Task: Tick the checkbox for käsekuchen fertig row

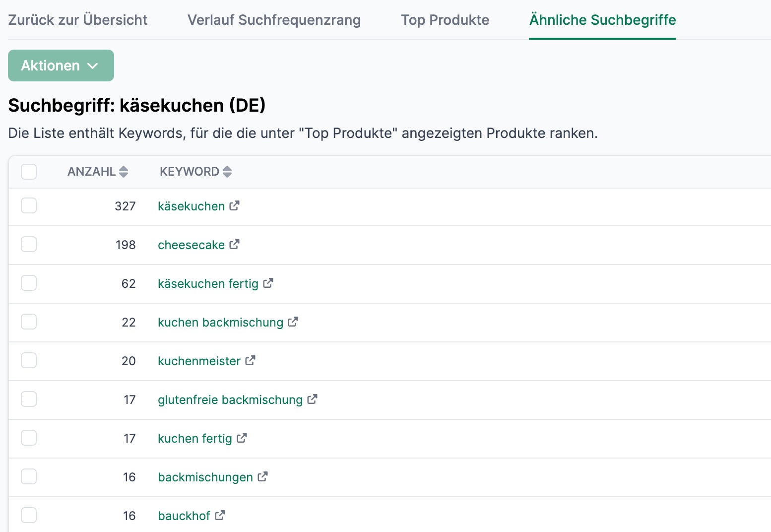Action: (x=29, y=283)
